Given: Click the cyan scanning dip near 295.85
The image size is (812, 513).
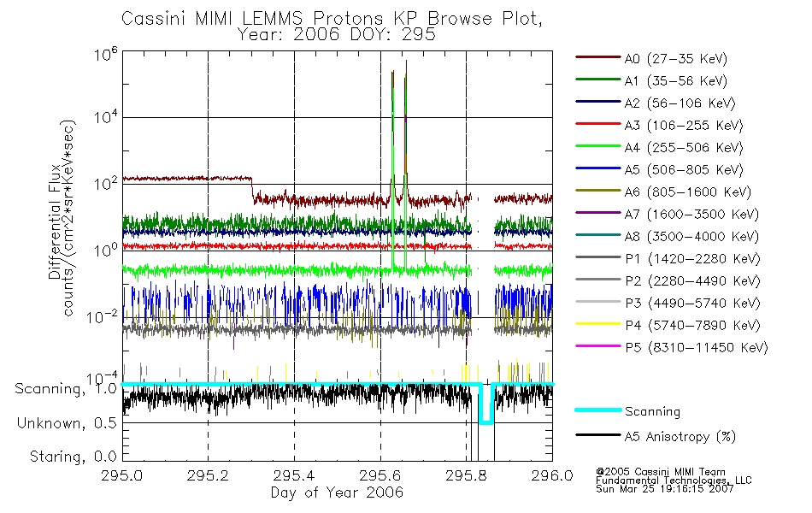Looking at the screenshot, I should point(486,404).
